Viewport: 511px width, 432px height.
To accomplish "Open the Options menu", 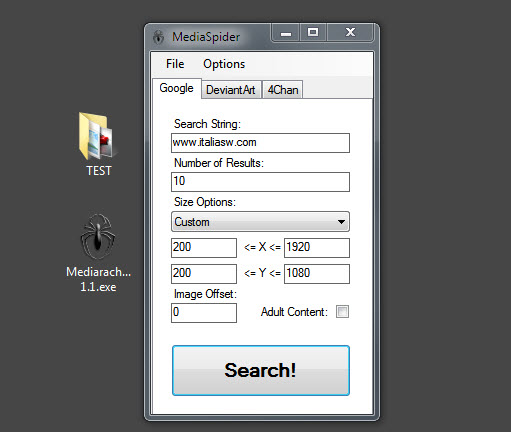I will (224, 64).
